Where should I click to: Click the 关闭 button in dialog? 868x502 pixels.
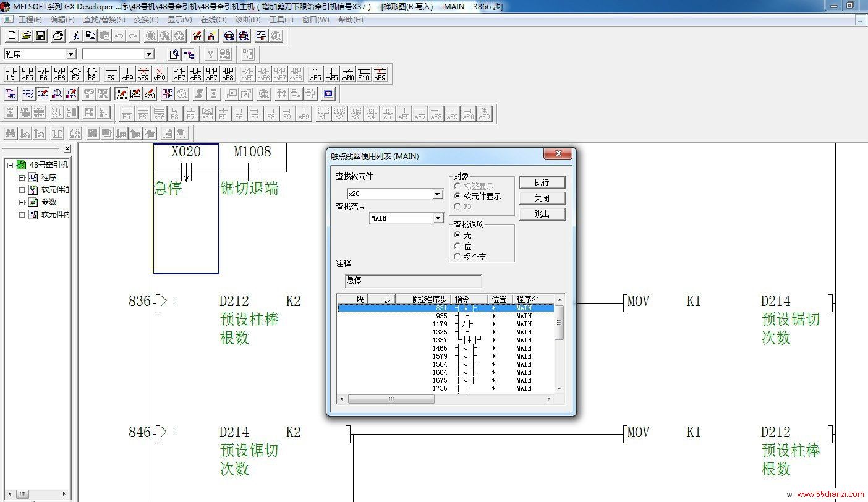coord(542,198)
